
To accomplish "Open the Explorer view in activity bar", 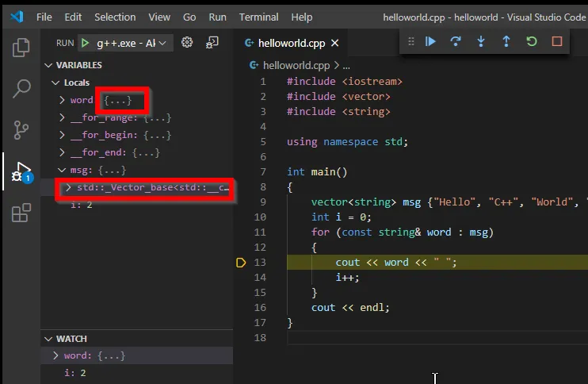I will click(21, 48).
